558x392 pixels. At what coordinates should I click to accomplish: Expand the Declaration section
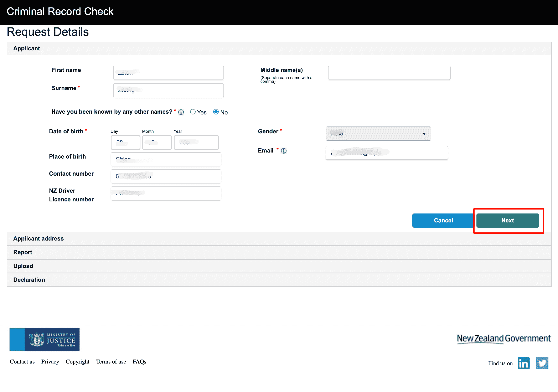29,280
